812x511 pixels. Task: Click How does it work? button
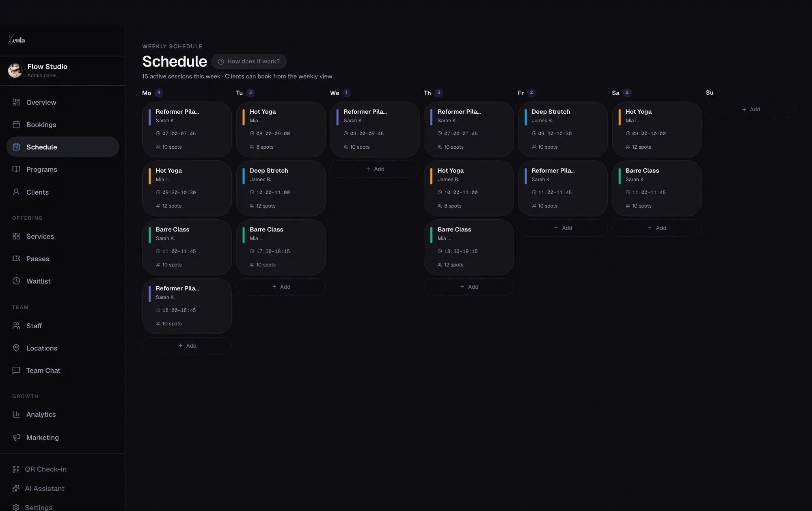249,61
